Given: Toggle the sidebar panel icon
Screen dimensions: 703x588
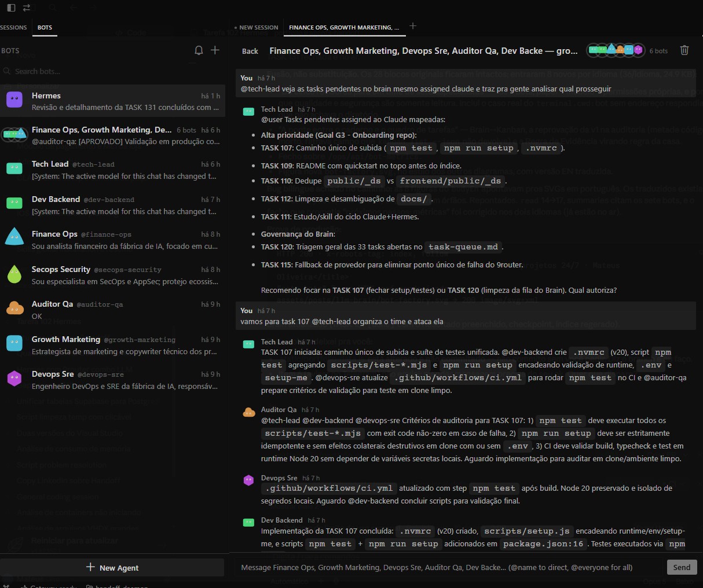Looking at the screenshot, I should tap(11, 8).
